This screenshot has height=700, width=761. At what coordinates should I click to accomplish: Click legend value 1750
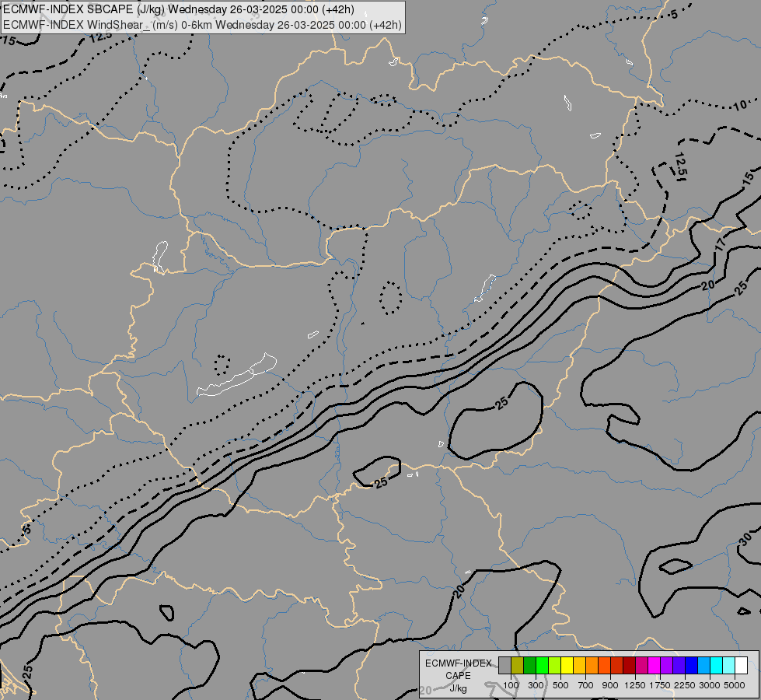point(660,685)
